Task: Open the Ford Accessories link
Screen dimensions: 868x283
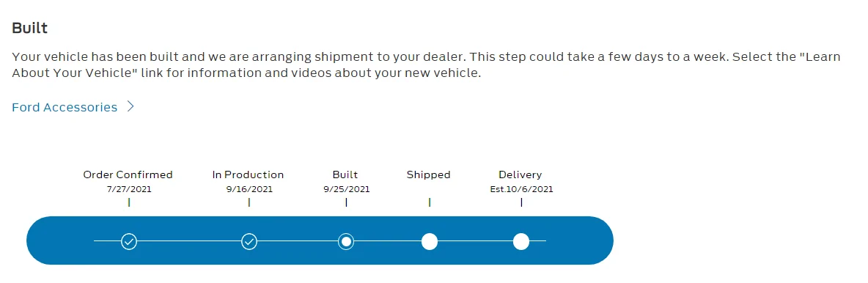Action: click(x=65, y=108)
